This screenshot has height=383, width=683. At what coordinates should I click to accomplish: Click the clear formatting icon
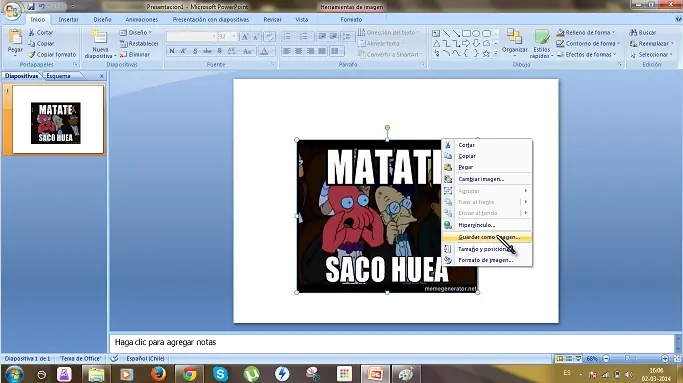(270, 37)
